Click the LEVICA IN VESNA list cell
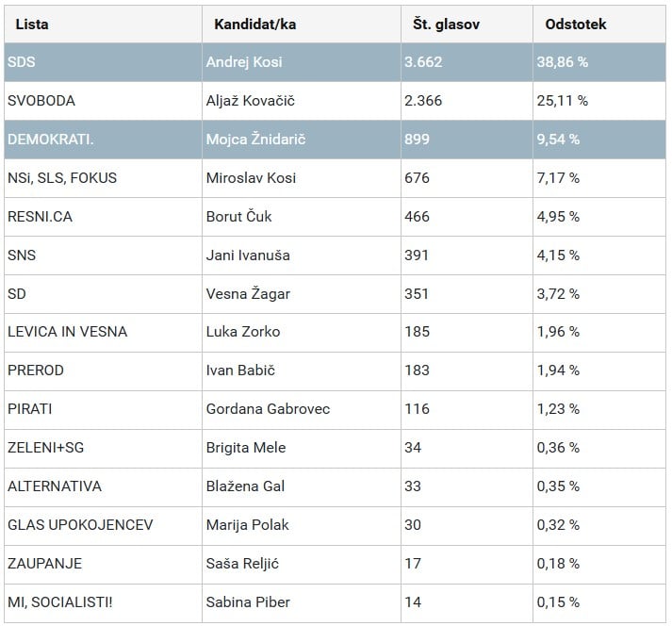 67,332
